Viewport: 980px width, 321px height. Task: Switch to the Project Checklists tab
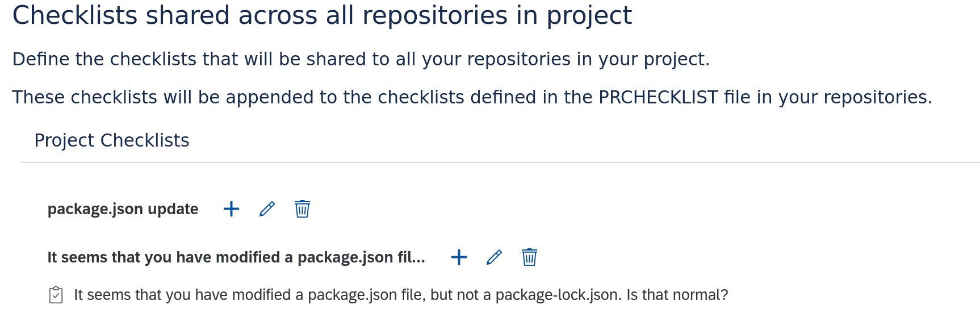(111, 140)
